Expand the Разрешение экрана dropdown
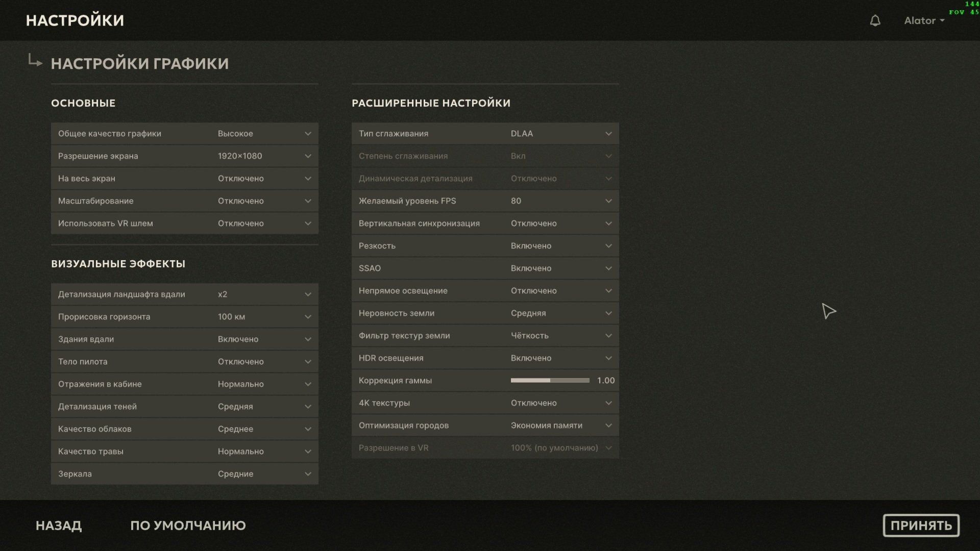The height and width of the screenshot is (551, 980). (185, 156)
